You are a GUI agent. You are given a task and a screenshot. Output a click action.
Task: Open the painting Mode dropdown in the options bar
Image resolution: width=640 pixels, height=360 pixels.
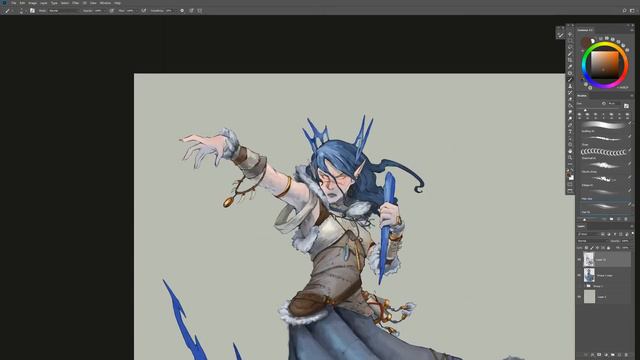pyautogui.click(x=63, y=11)
